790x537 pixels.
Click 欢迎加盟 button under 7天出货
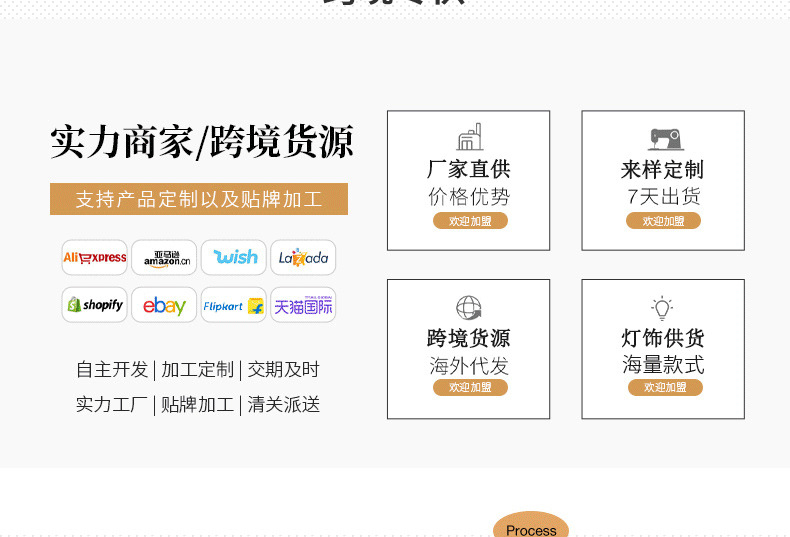point(663,221)
